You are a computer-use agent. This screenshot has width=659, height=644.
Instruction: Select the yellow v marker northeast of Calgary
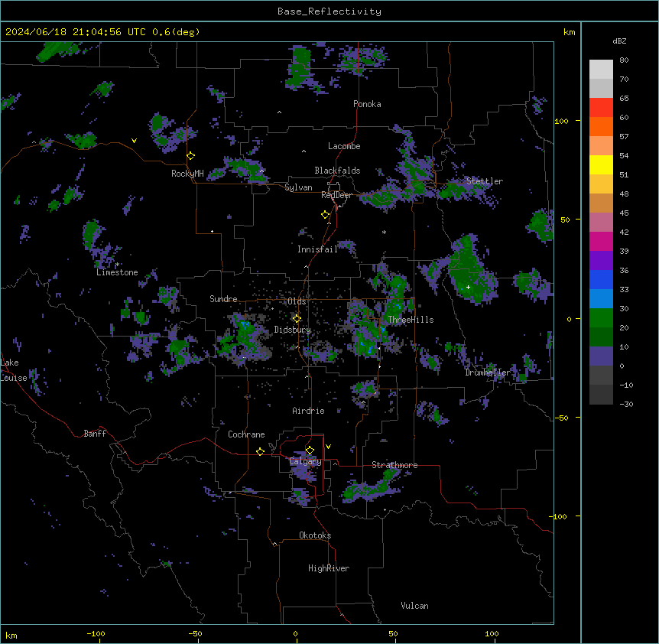tap(328, 447)
